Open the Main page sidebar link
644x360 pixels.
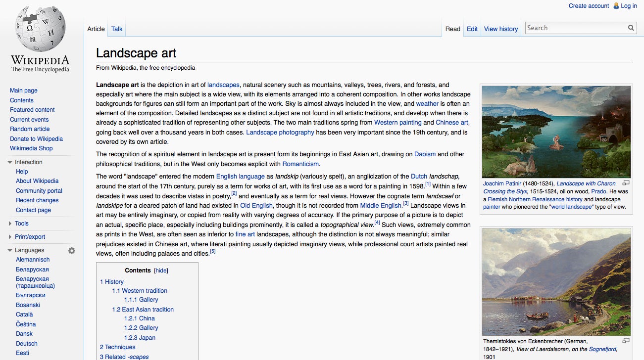click(24, 90)
